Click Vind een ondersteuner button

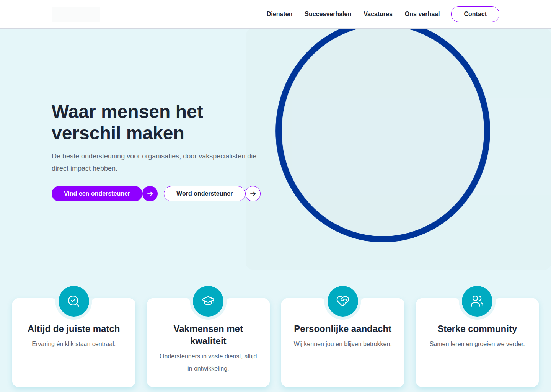click(97, 194)
